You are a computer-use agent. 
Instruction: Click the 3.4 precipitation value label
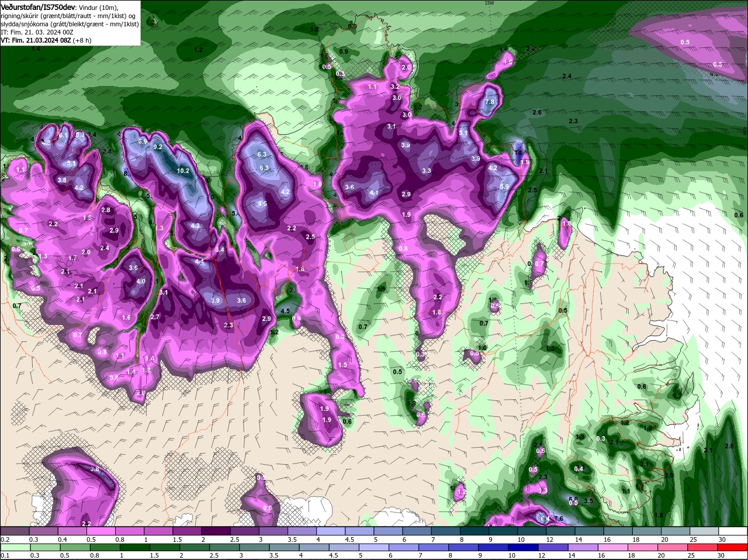click(220, 250)
